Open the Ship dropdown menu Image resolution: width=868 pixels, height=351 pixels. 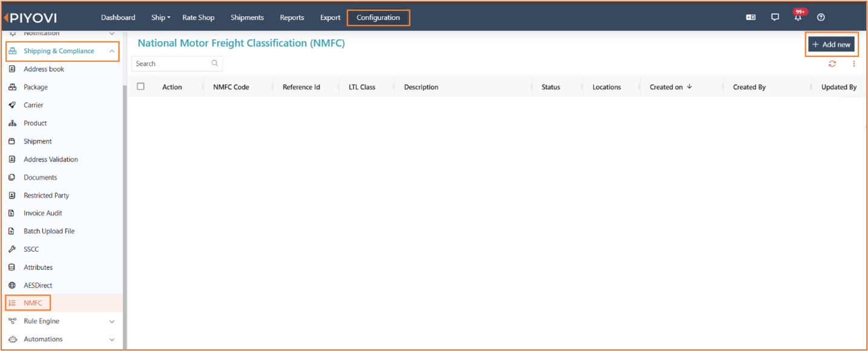point(160,18)
